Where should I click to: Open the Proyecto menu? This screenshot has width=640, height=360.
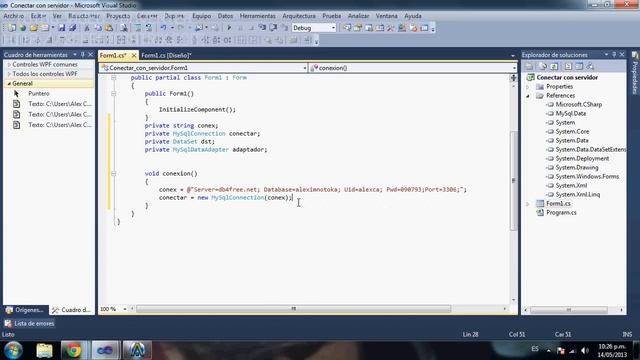[118, 16]
